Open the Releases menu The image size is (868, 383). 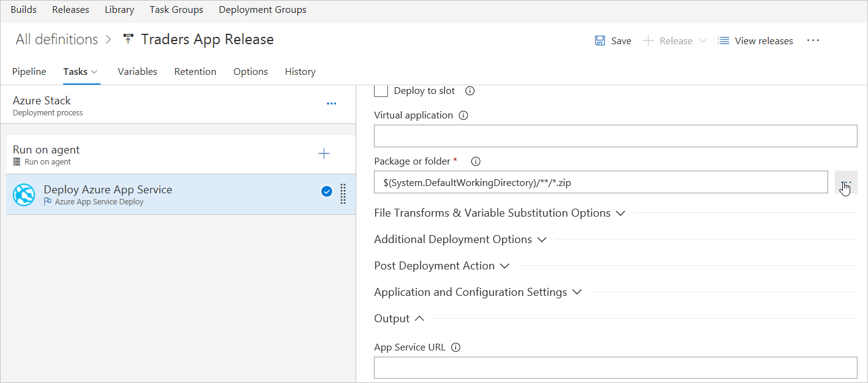(x=70, y=10)
